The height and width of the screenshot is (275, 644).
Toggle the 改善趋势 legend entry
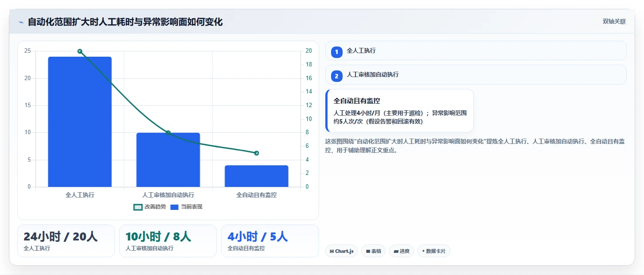point(149,207)
